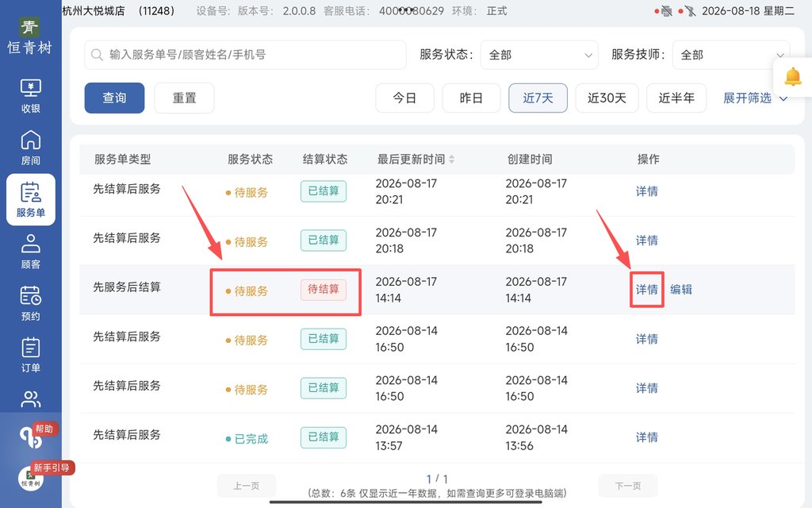
Task: Expand the 展开筛选 filter options
Action: 755,98
